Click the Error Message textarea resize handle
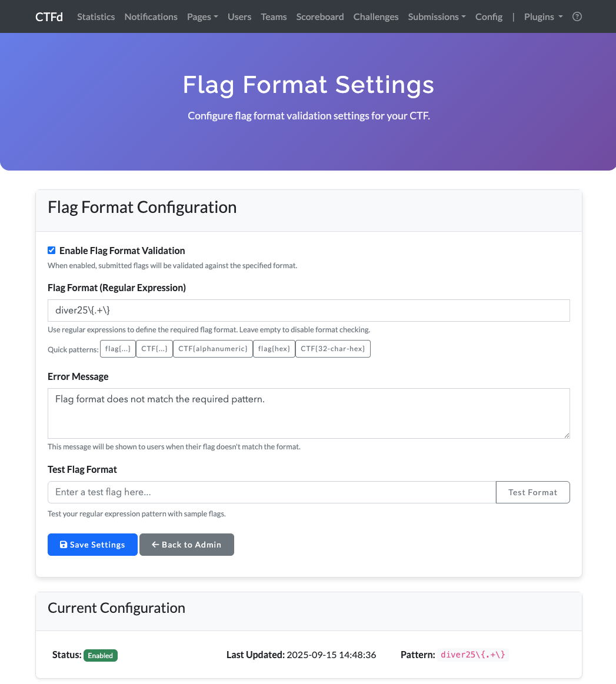This screenshot has width=616, height=684. click(566, 435)
